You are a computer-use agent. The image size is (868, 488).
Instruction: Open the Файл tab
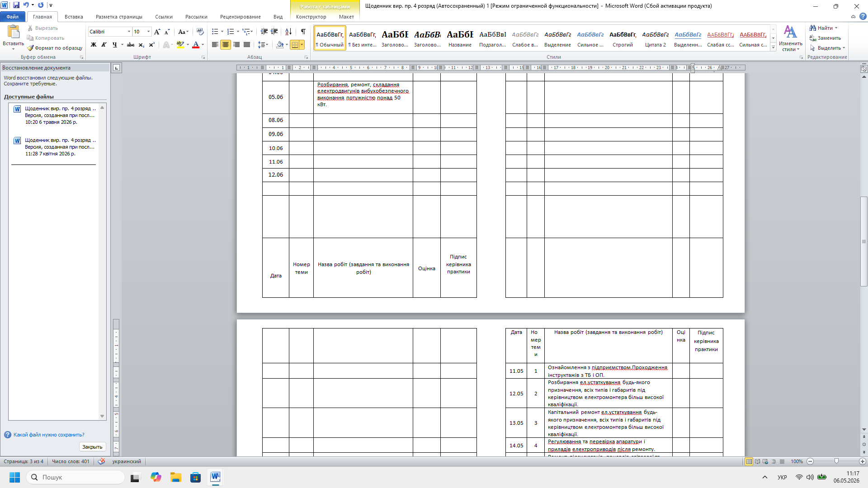click(13, 17)
